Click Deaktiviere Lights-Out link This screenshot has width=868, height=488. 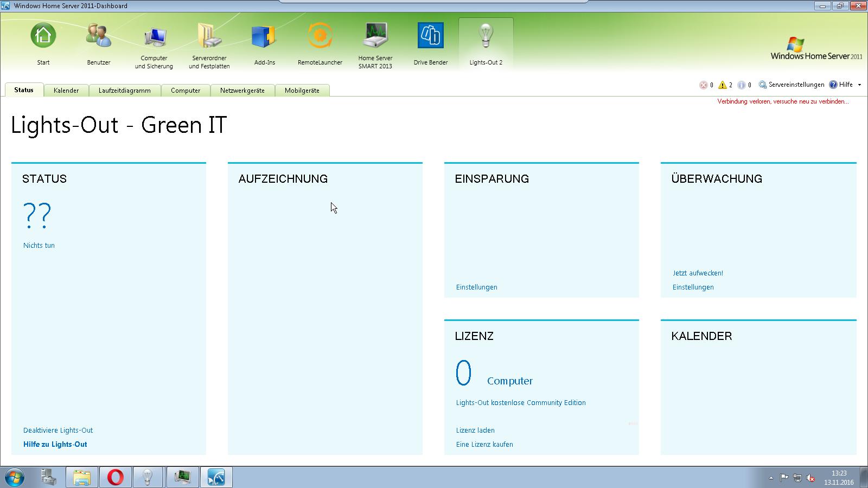pyautogui.click(x=58, y=431)
